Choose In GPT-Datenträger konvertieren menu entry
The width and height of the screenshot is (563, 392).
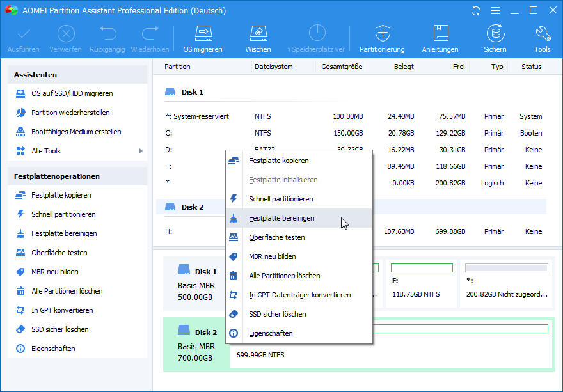(x=299, y=295)
